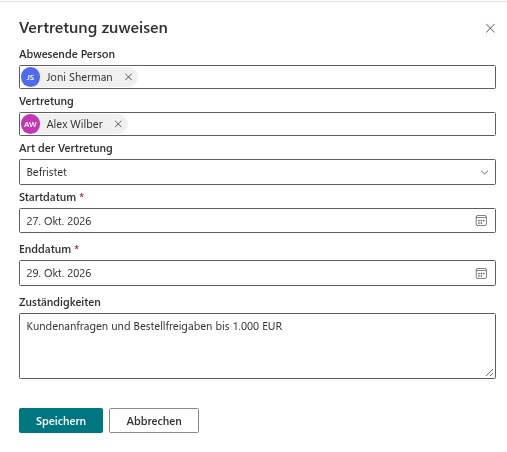Click the Befristet dropdown chevron

(484, 172)
